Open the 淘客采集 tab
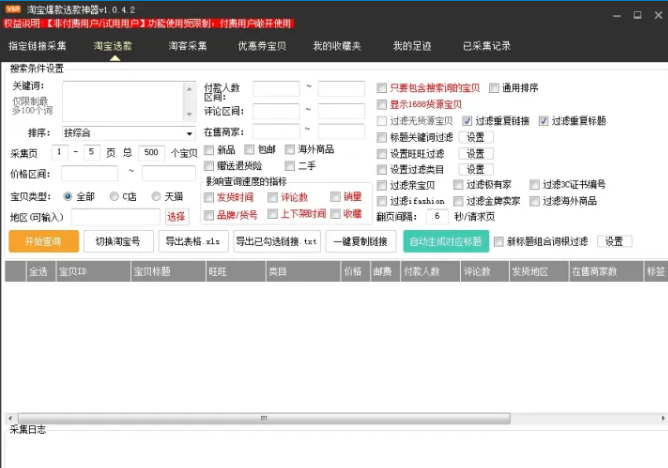The height and width of the screenshot is (468, 668). click(x=187, y=46)
